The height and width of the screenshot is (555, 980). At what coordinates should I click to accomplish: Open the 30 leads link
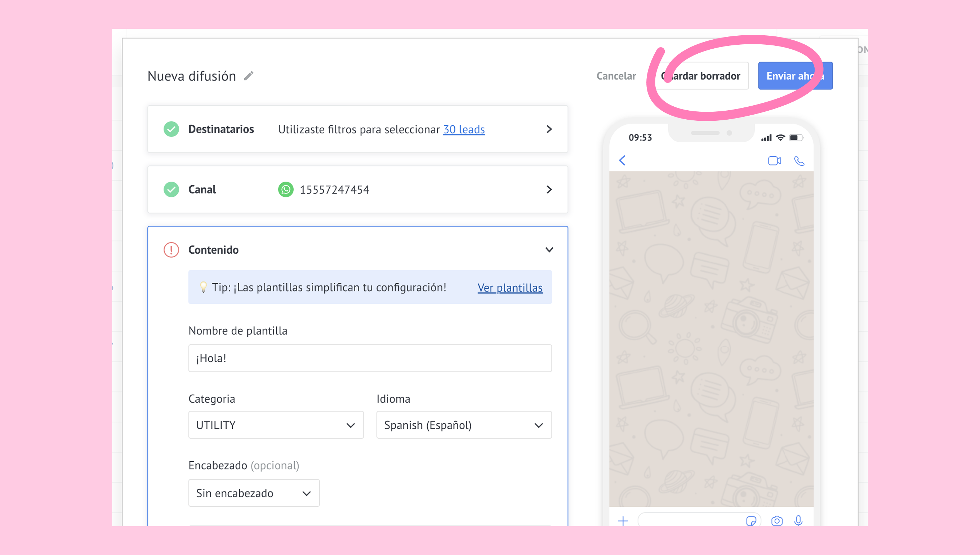click(x=464, y=130)
